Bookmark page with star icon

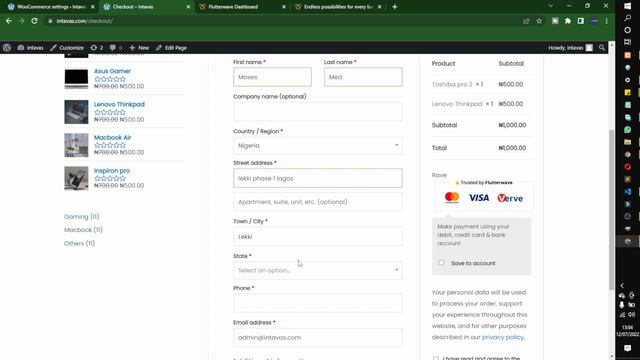539,21
